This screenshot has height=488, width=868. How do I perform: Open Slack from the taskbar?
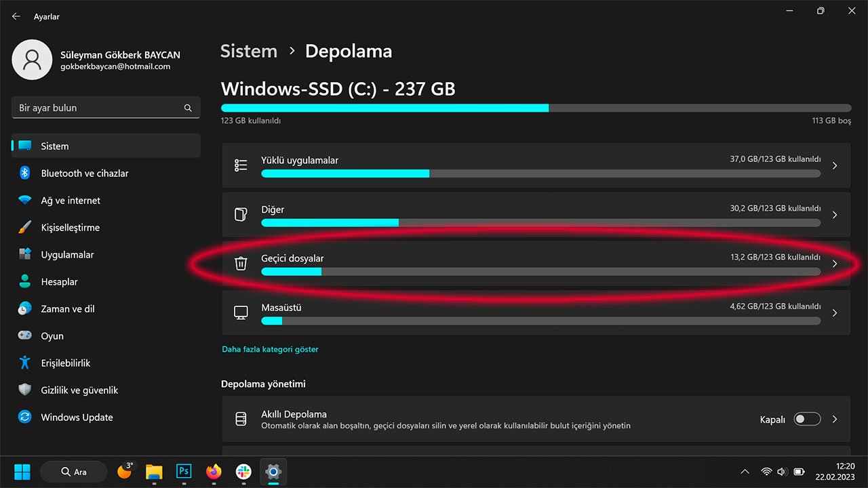(x=243, y=471)
